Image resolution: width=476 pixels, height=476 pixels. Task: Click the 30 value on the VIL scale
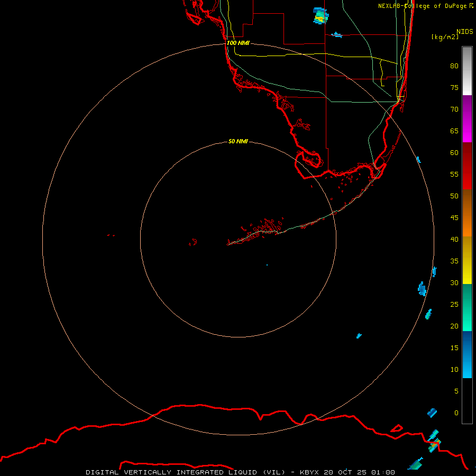[454, 282]
